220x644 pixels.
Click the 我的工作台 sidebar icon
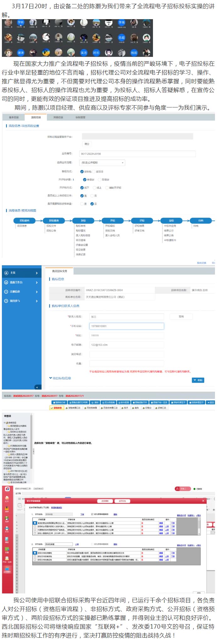[x=6, y=282]
